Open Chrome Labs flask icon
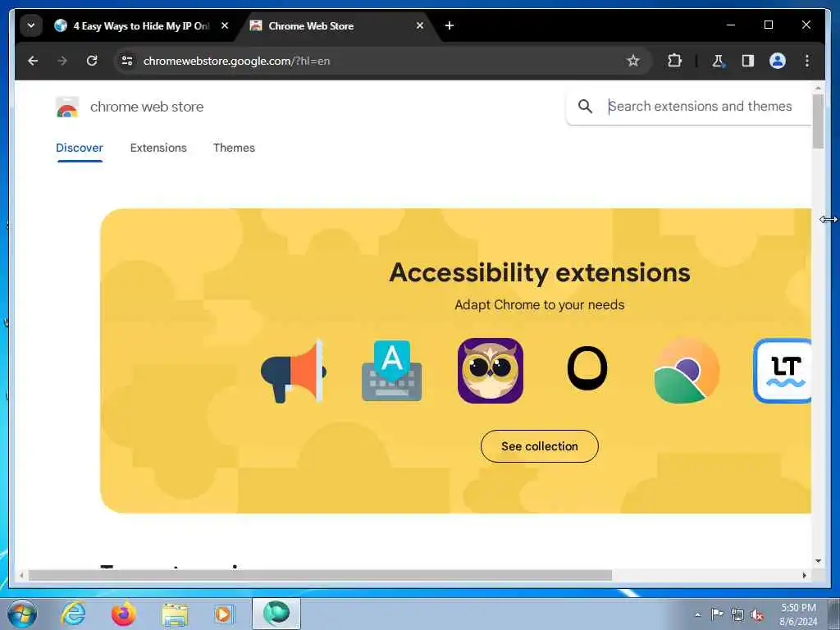 point(718,61)
